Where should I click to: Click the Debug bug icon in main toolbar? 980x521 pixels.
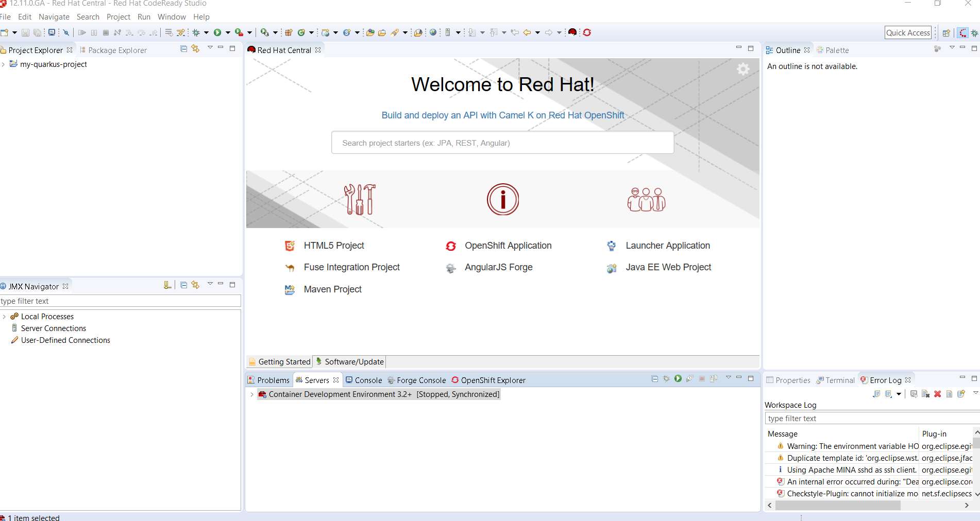click(x=196, y=32)
